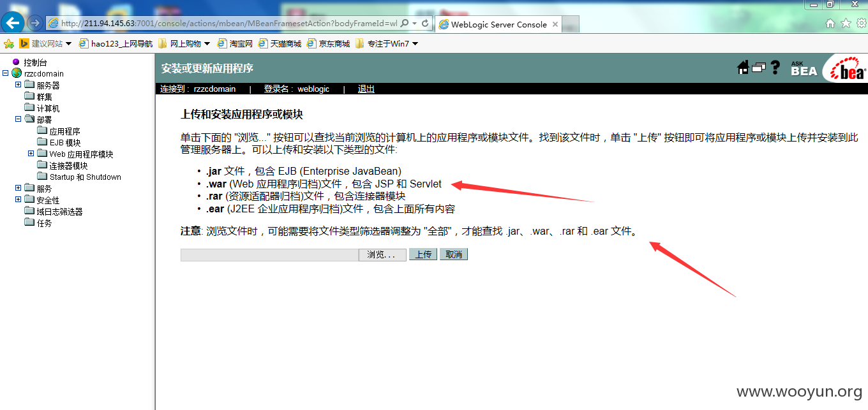This screenshot has width=868, height=410.
Task: Click the 取消 cancel button
Action: pyautogui.click(x=454, y=254)
